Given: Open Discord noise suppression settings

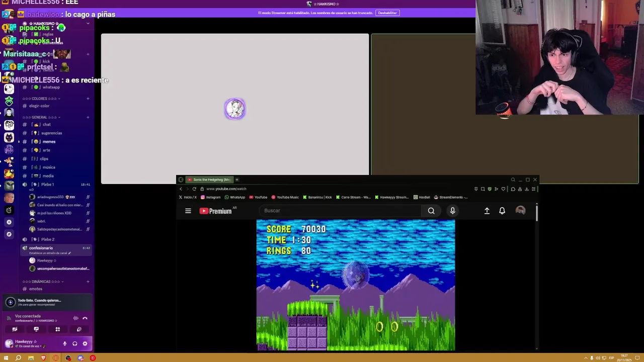Looking at the screenshot, I should 76,318.
